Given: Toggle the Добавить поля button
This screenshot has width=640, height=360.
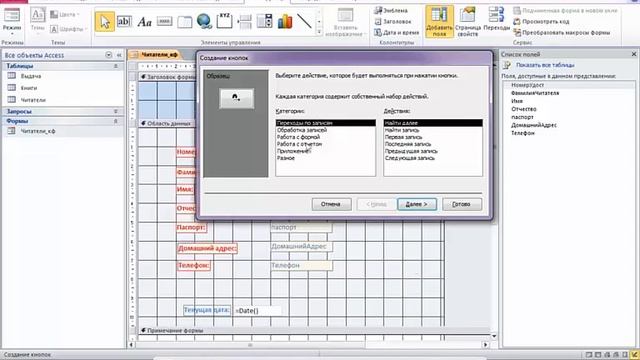Looking at the screenshot, I should (x=439, y=21).
